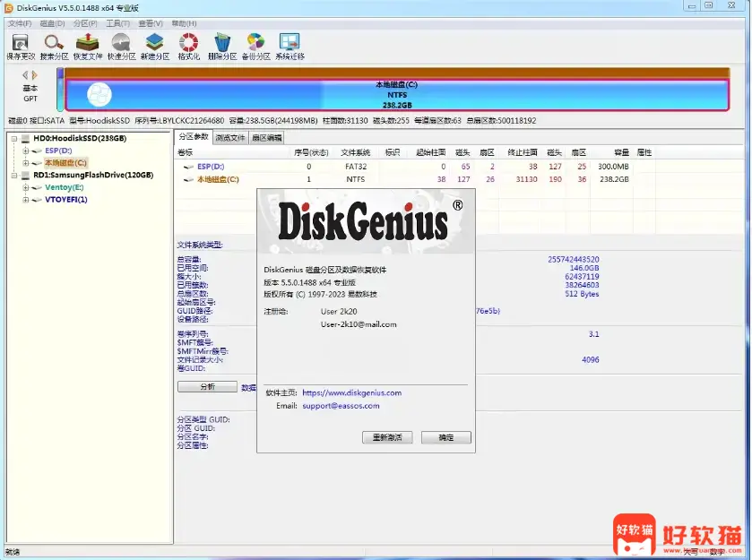Go to next disk with right arrow
Image resolution: width=752 pixels, height=560 pixels.
(35, 75)
